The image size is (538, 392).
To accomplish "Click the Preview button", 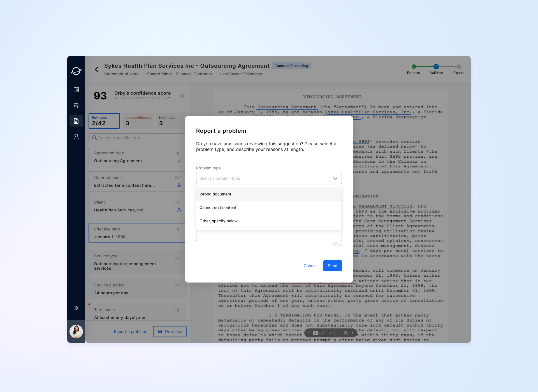I will [x=170, y=332].
